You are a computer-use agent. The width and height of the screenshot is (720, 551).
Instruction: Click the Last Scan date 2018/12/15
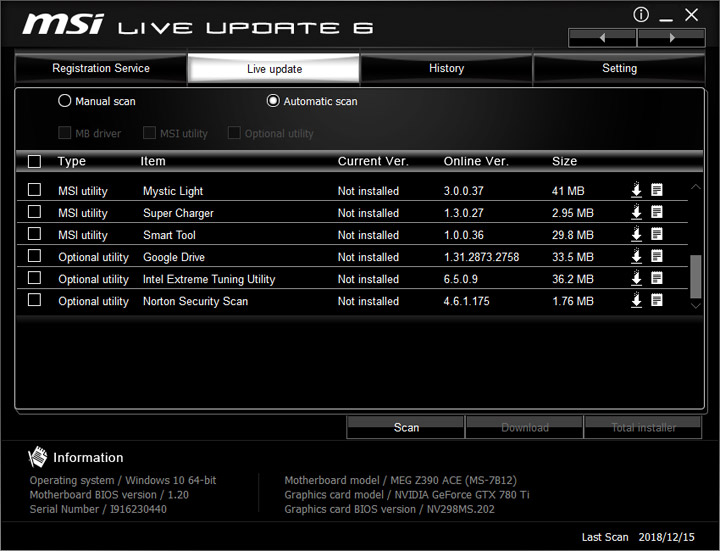(x=666, y=537)
